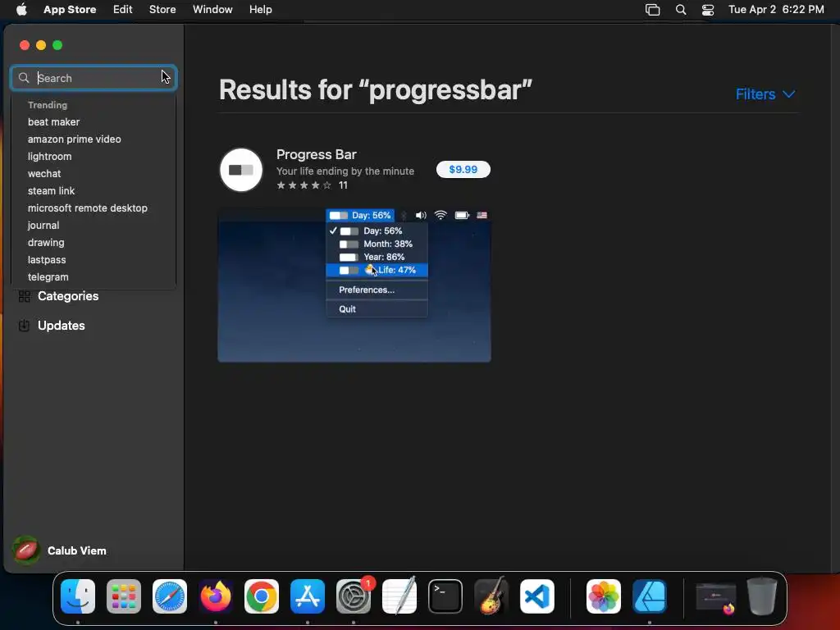Open Calub Viem account profile

tap(76, 550)
